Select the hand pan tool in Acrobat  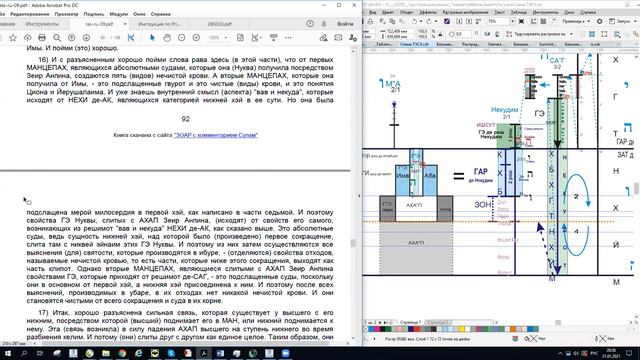pyautogui.click(x=167, y=38)
